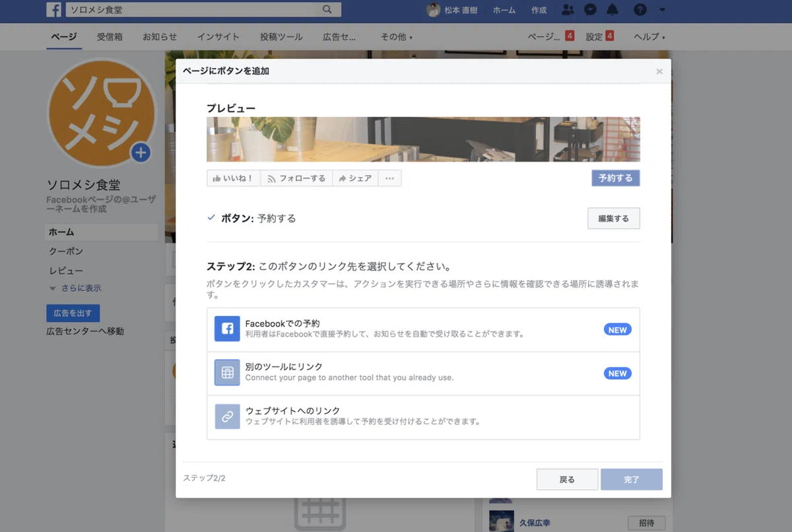This screenshot has width=792, height=532.
Task: Click ホーム in the top bar
Action: pos(504,10)
